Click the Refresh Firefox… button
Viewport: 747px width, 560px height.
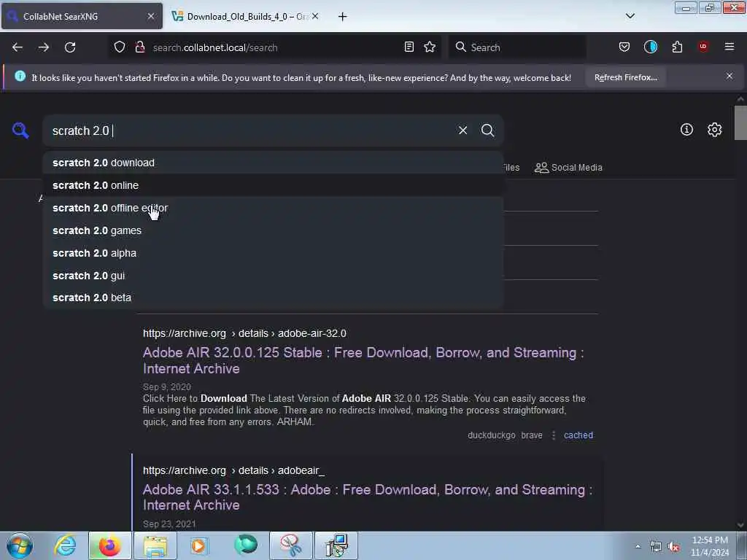coord(625,77)
